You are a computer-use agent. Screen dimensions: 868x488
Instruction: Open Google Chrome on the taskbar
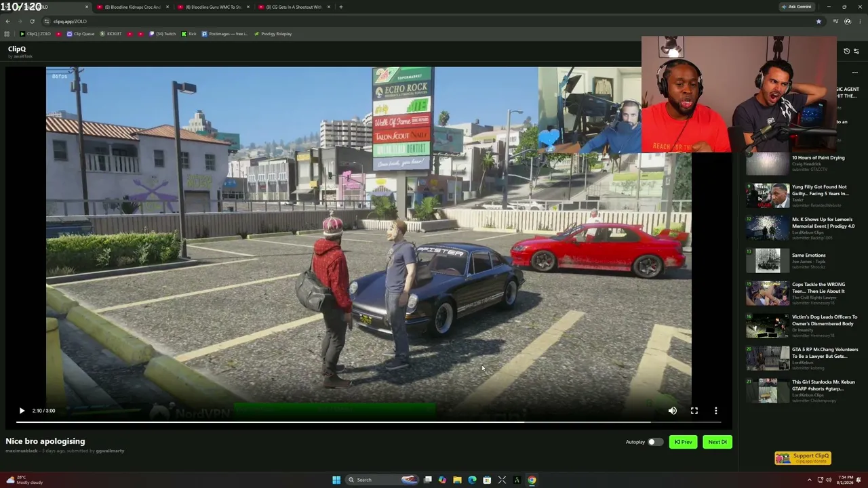pos(532,480)
